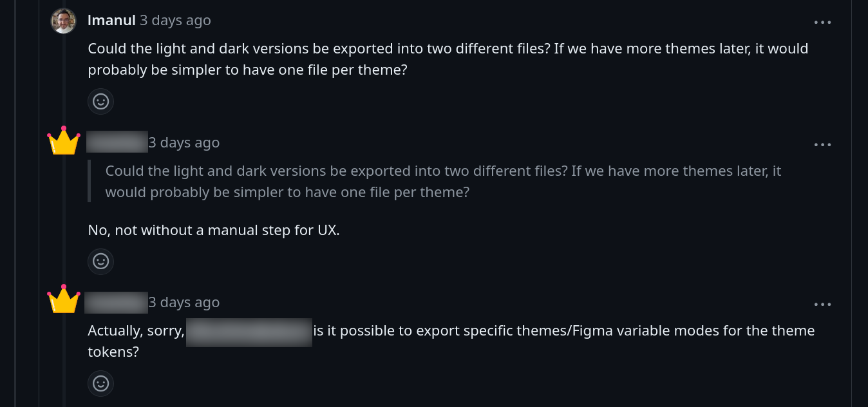This screenshot has height=407, width=868.
Task: Click blurred author name of 'Actually, sorry' comment
Action: click(117, 302)
